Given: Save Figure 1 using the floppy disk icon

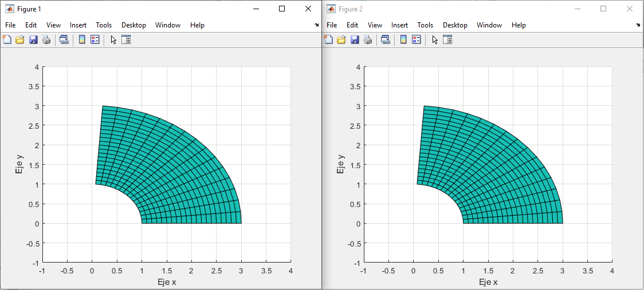Looking at the screenshot, I should point(33,39).
